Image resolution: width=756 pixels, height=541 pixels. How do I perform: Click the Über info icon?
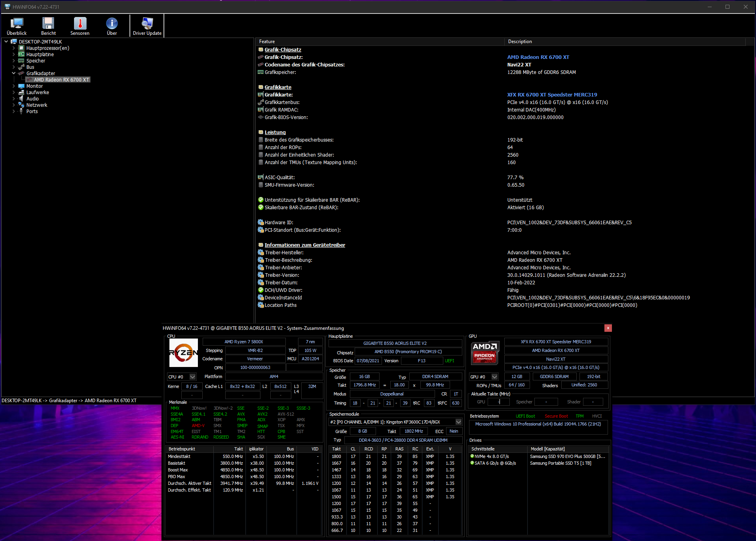112,26
